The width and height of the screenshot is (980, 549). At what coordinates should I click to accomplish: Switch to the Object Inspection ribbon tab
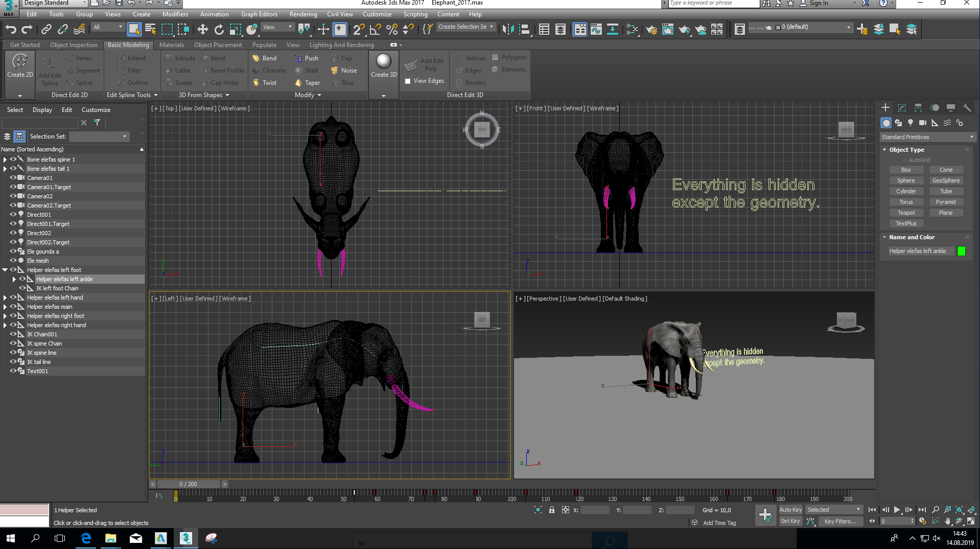[74, 45]
